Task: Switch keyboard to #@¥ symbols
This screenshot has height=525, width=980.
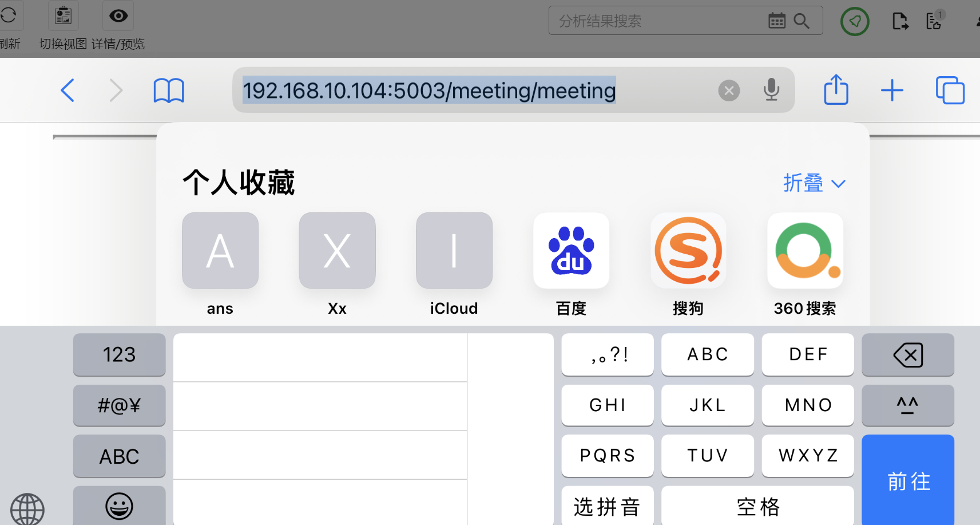Action: click(x=120, y=405)
